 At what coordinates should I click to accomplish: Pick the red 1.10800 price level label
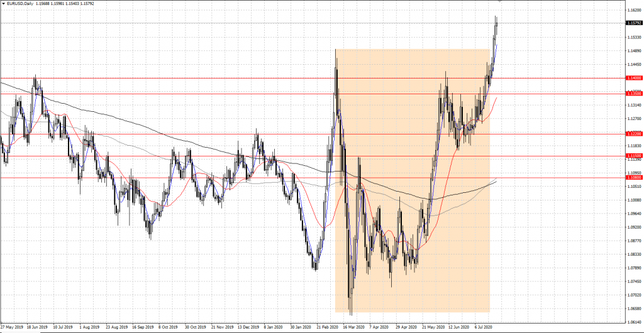tap(634, 178)
